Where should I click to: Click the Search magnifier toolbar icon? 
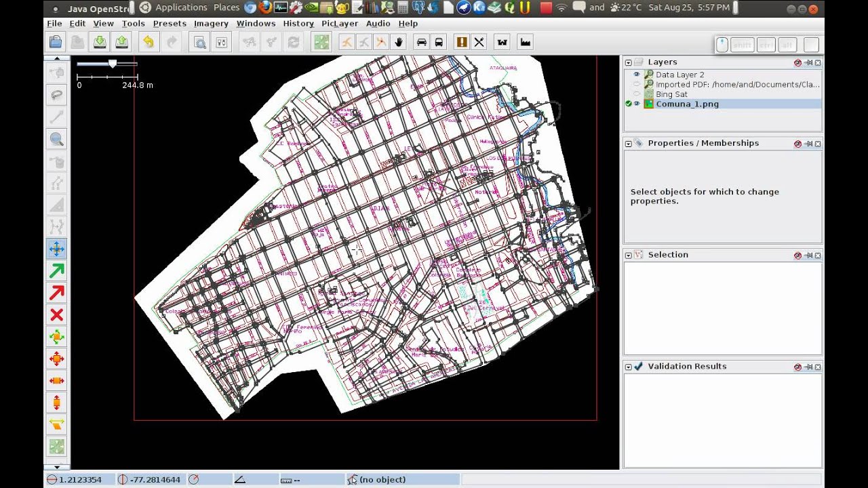pyautogui.click(x=200, y=42)
